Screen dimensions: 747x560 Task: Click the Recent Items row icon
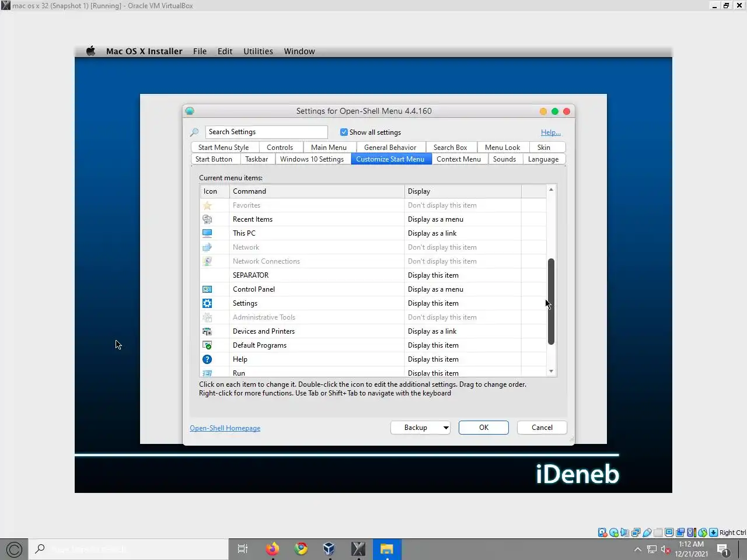pyautogui.click(x=207, y=219)
